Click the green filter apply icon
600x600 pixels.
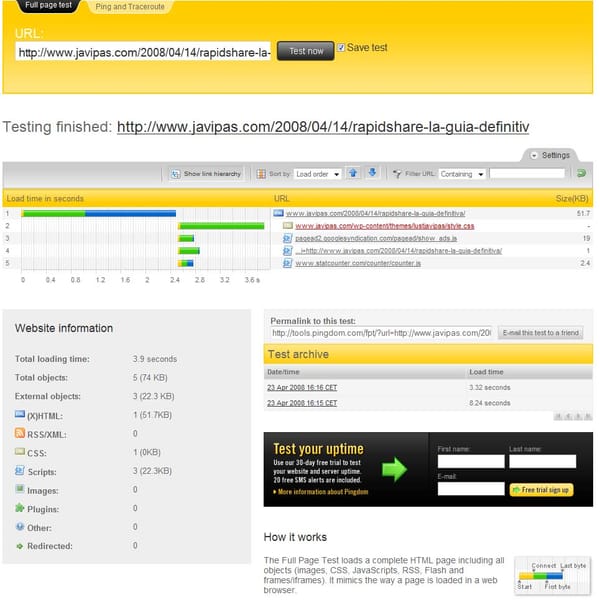pyautogui.click(x=581, y=174)
